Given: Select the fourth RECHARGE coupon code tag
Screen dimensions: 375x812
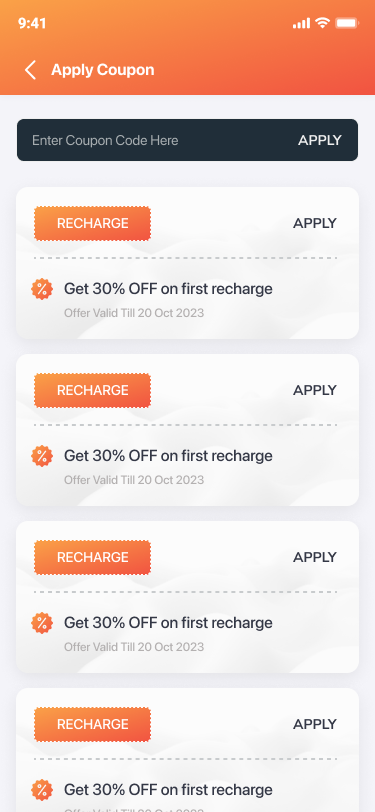Looking at the screenshot, I should (93, 724).
